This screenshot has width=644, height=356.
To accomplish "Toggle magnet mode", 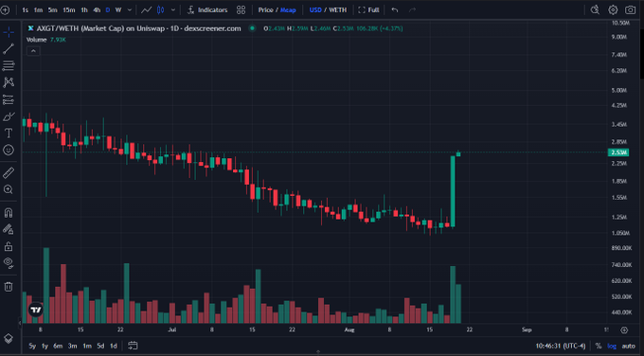I will (x=9, y=212).
